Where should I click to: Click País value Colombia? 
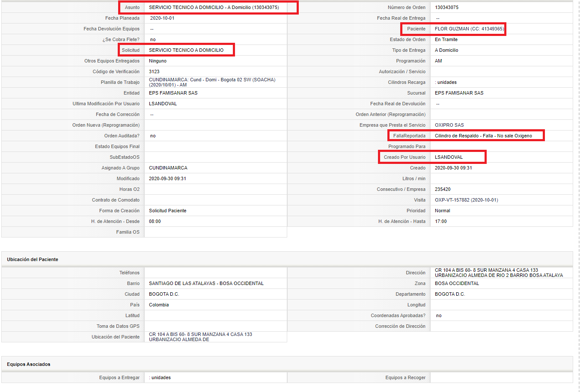[159, 305]
